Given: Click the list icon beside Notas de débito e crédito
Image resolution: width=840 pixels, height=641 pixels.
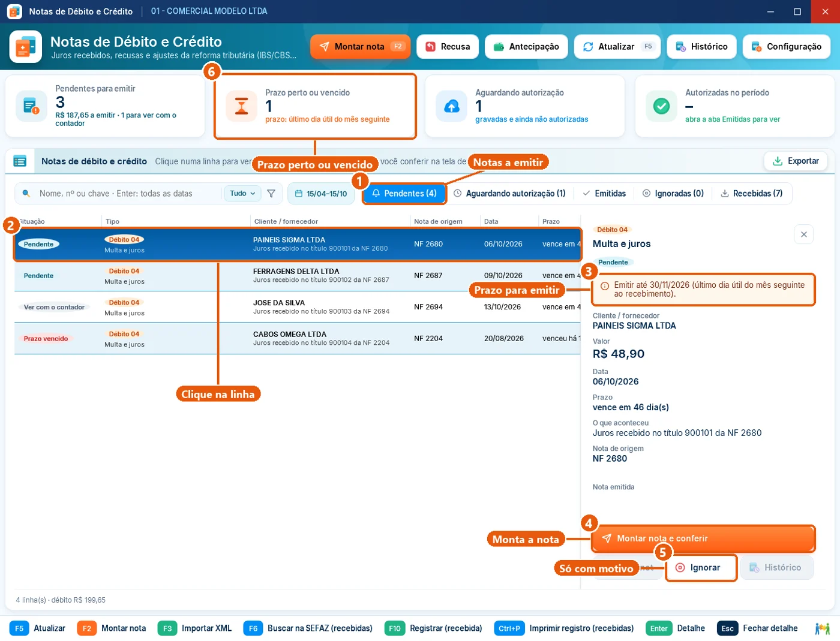Looking at the screenshot, I should tap(20, 161).
